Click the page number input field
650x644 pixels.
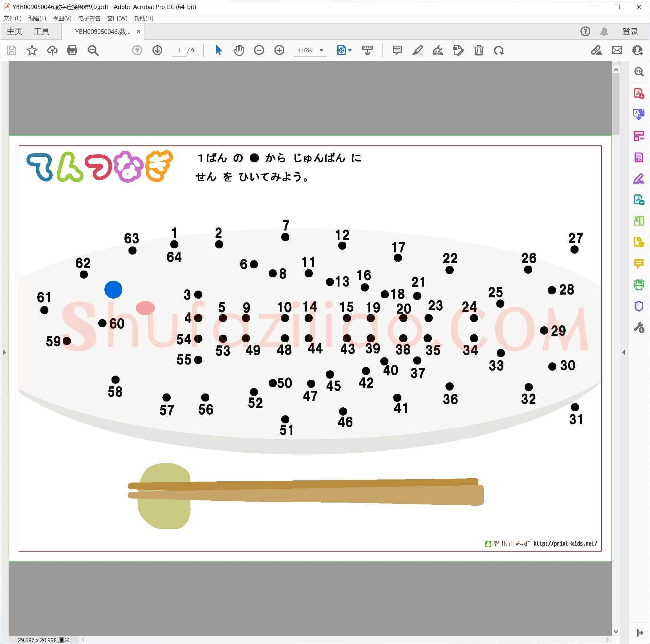[179, 51]
